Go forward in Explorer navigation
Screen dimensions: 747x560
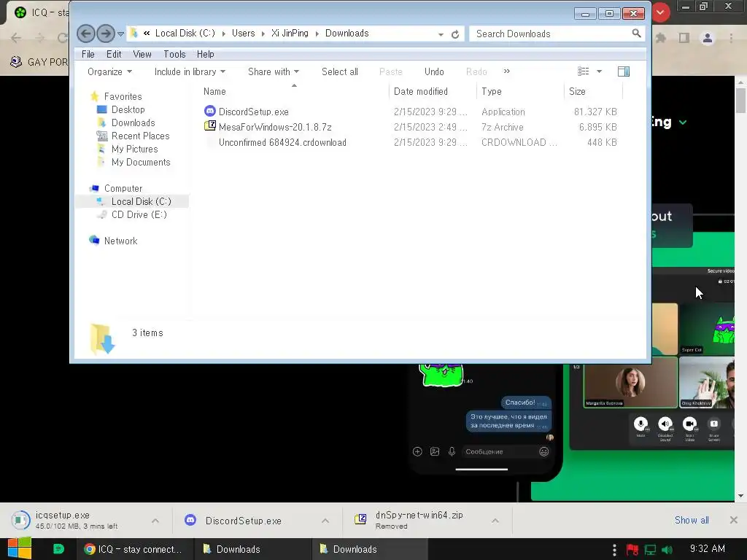(x=105, y=34)
